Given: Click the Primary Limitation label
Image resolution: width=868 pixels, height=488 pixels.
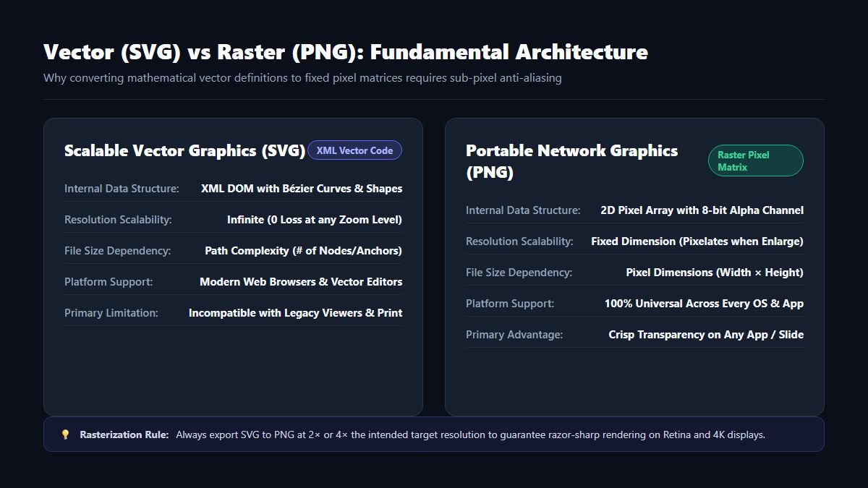Looking at the screenshot, I should tap(111, 313).
